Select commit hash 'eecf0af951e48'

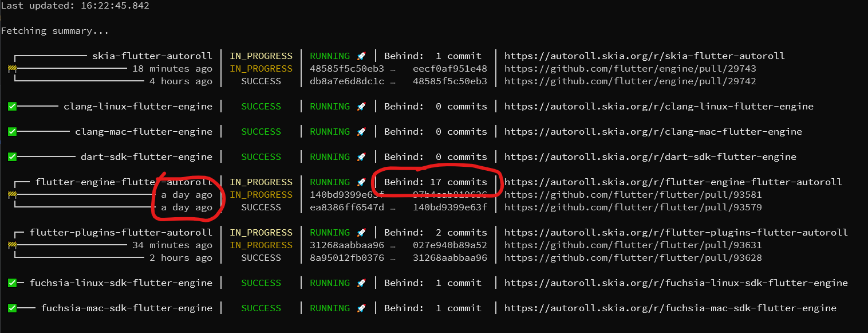pyautogui.click(x=450, y=69)
